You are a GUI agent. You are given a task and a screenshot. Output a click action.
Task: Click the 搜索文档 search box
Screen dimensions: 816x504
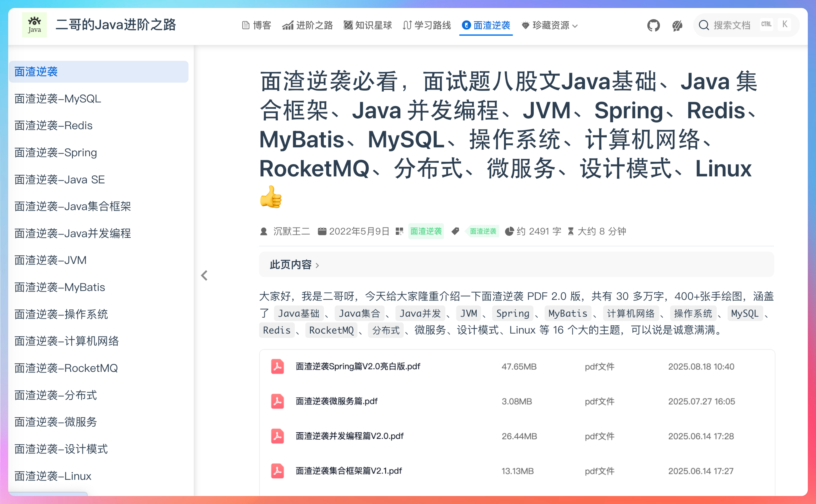(732, 25)
